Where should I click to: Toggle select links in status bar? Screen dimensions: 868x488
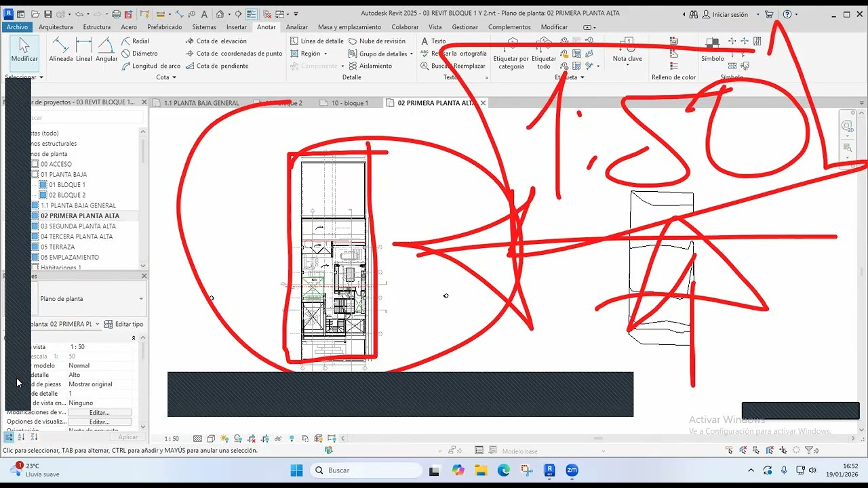tap(729, 450)
